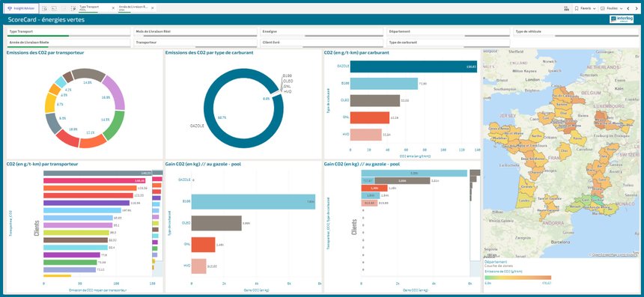
Task: Click the HVO bar in fuel-type Gain CO2 chart
Action: (x=198, y=266)
